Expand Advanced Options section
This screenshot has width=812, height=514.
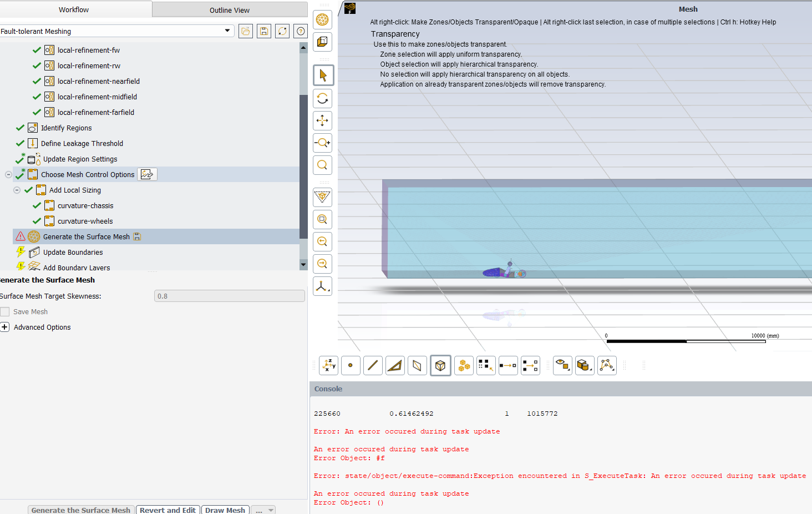pyautogui.click(x=5, y=327)
